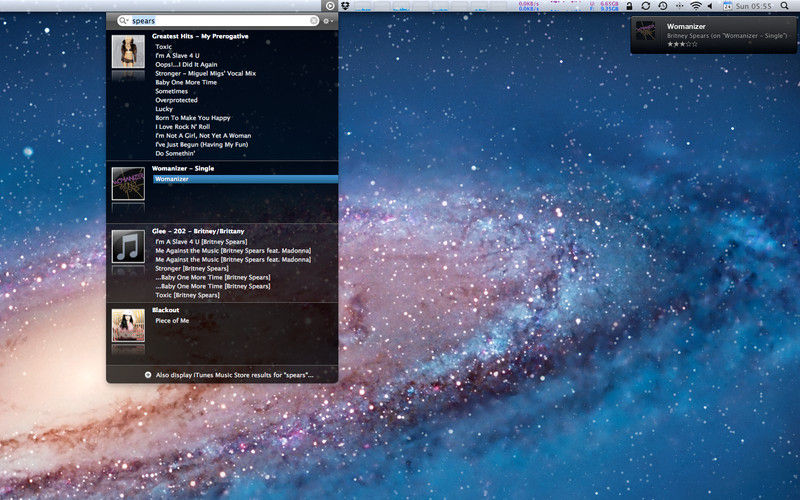Play I'm Not A Girl, Not Yet A Woman
This screenshot has height=500, width=800.
tap(203, 136)
